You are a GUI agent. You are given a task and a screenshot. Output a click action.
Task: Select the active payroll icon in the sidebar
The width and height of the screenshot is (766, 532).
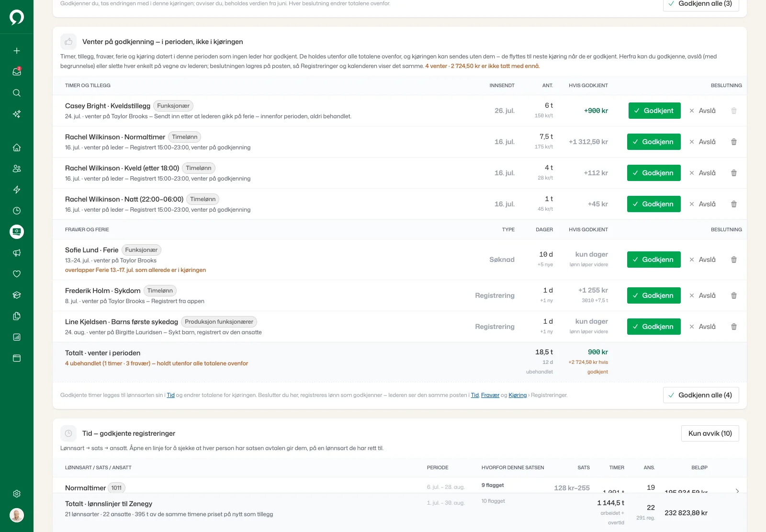click(17, 232)
